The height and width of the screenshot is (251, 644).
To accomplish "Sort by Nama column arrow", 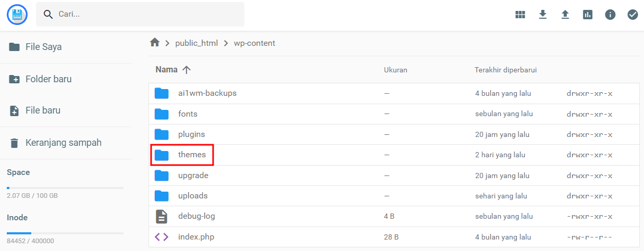I will (187, 70).
